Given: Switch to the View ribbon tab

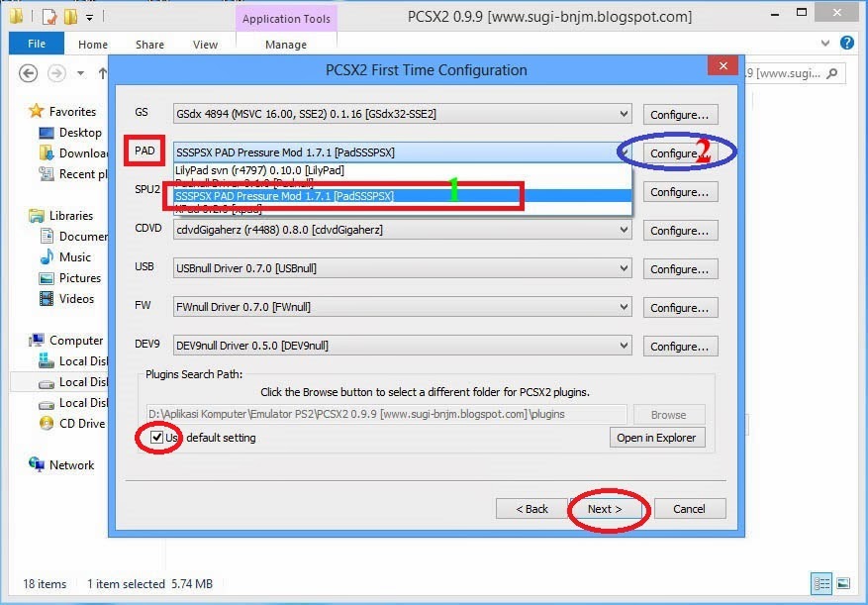Looking at the screenshot, I should (205, 45).
